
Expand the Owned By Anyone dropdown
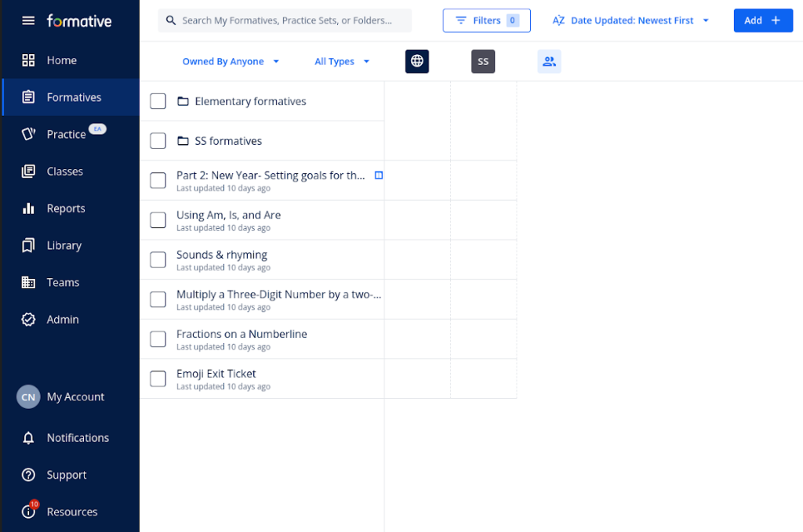pos(231,62)
